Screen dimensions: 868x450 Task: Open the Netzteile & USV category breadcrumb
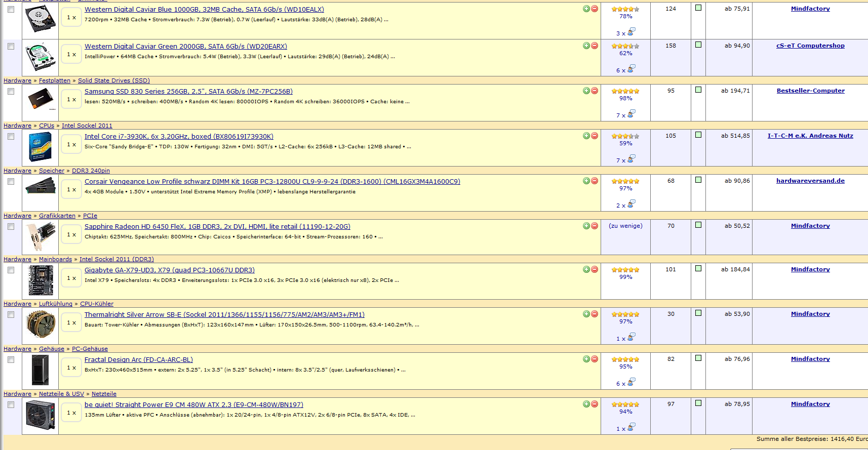click(x=61, y=394)
